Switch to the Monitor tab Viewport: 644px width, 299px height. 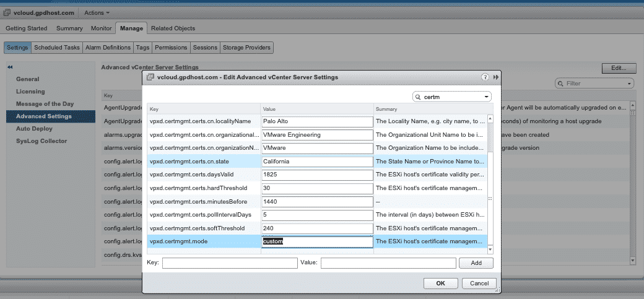101,28
